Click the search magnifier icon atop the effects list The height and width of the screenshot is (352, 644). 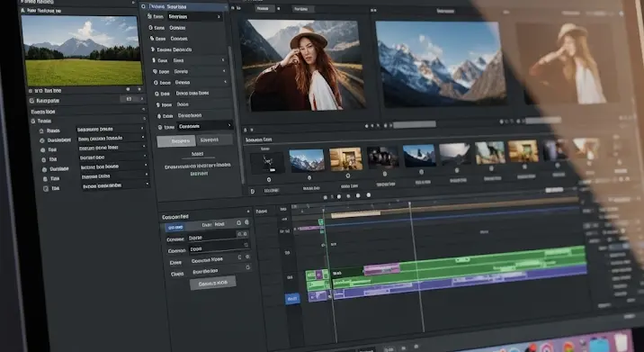(x=143, y=6)
